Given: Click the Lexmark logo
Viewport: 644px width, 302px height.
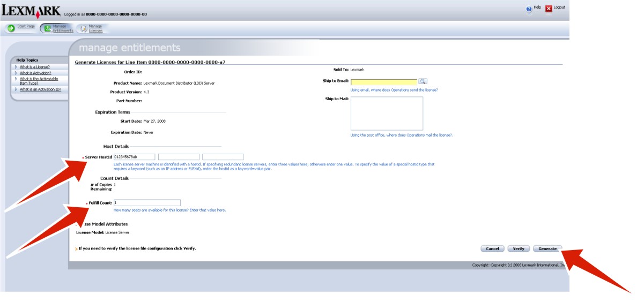Looking at the screenshot, I should click(x=31, y=10).
